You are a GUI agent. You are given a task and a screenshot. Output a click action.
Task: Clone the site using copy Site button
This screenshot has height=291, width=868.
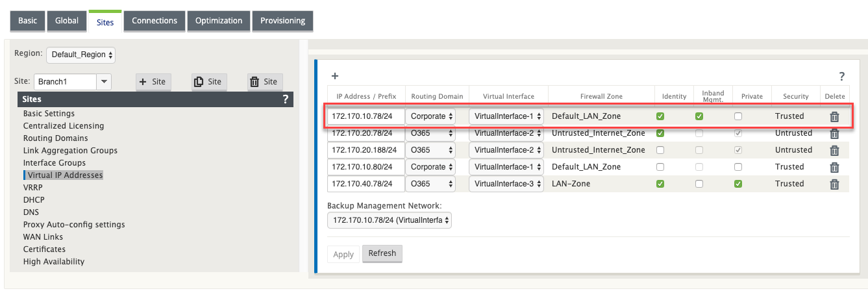[x=208, y=82]
